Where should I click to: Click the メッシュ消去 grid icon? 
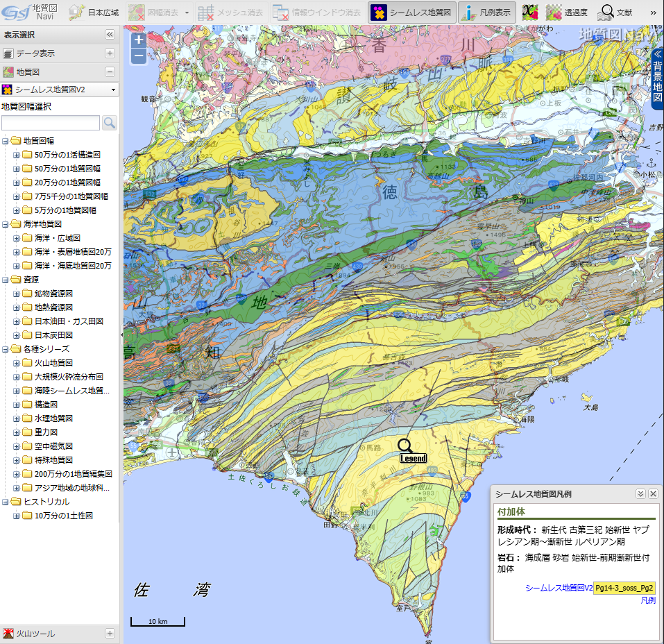[206, 12]
